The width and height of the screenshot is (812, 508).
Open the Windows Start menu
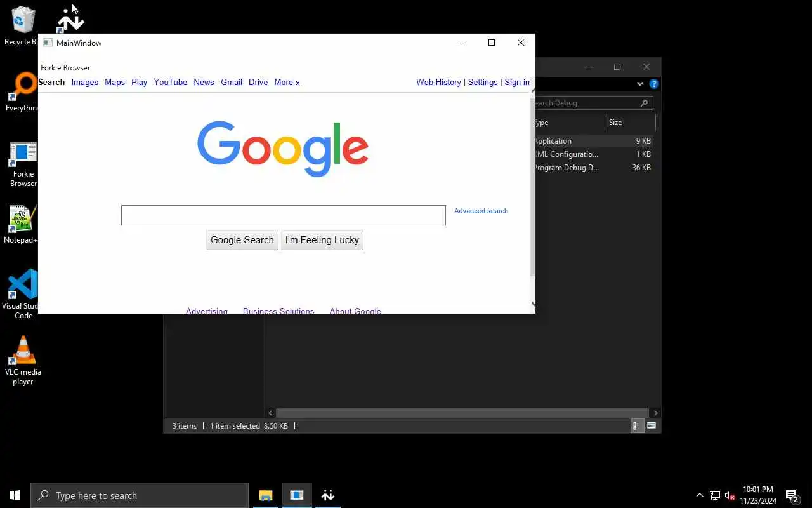point(15,495)
